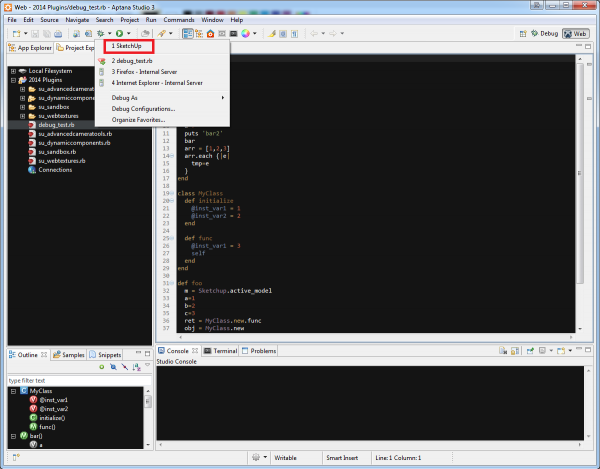Open the Samples tab
This screenshot has width=600, height=469.
[68, 354]
